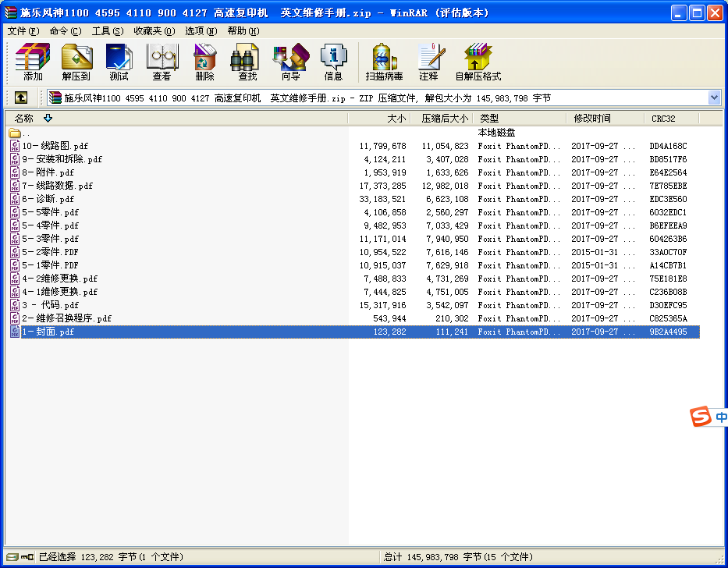
Task: Click CRC32 value DD4A168C
Action: [x=668, y=146]
